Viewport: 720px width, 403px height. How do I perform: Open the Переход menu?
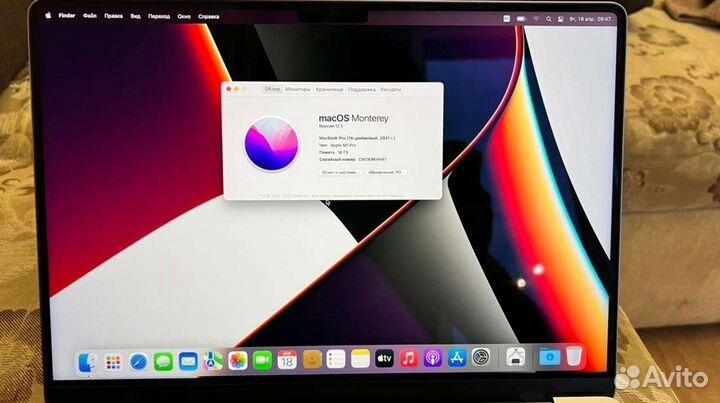pyautogui.click(x=159, y=17)
